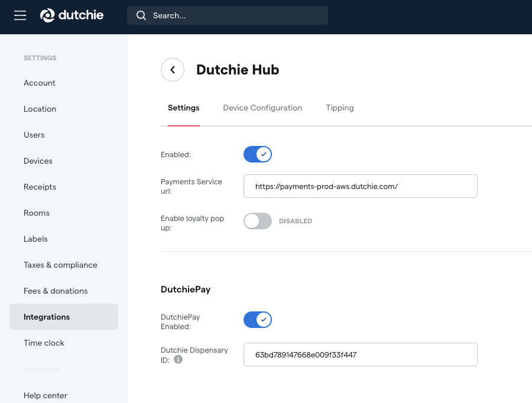Focus the Search field

[228, 15]
